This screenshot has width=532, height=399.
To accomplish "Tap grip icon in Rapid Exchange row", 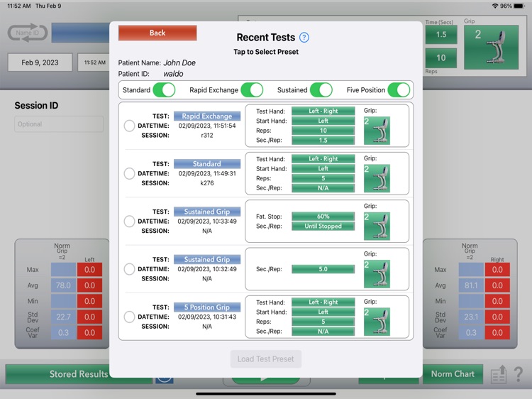I will point(377,131).
